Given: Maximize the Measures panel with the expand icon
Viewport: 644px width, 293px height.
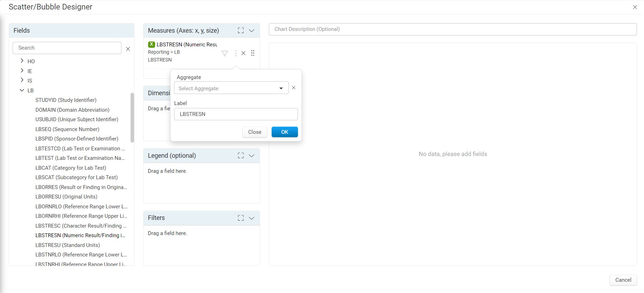Looking at the screenshot, I should point(241,31).
